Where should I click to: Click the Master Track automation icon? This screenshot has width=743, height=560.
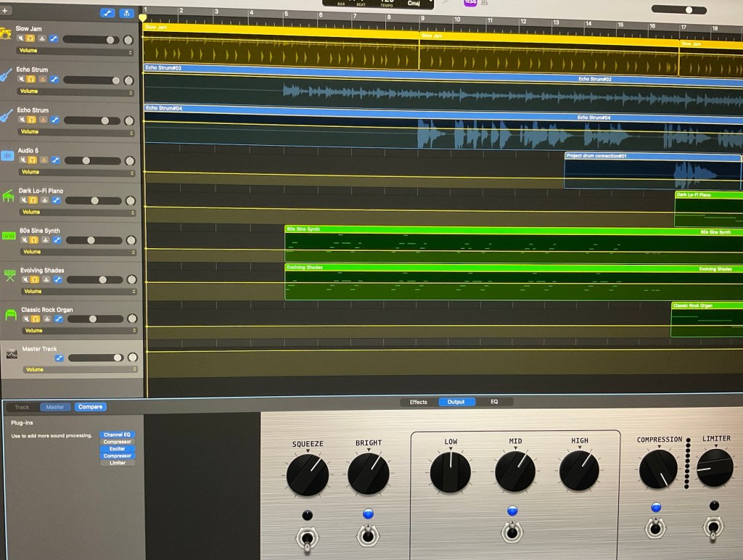(59, 358)
